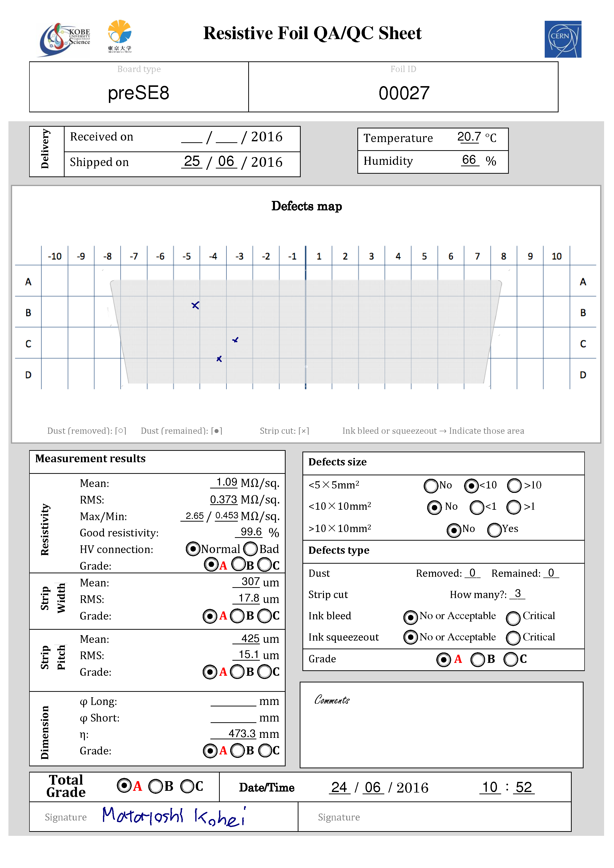
Task: Click the Humidity value 66
Action: click(469, 160)
